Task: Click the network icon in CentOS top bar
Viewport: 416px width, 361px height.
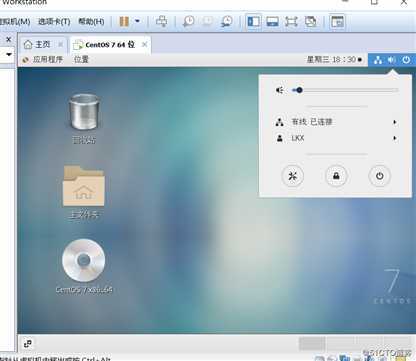Action: [x=378, y=60]
